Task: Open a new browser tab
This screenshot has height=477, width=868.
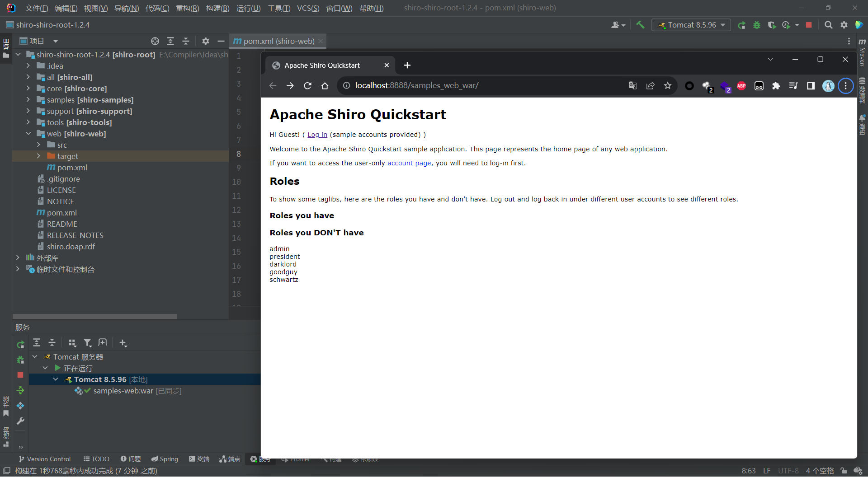Action: click(407, 65)
